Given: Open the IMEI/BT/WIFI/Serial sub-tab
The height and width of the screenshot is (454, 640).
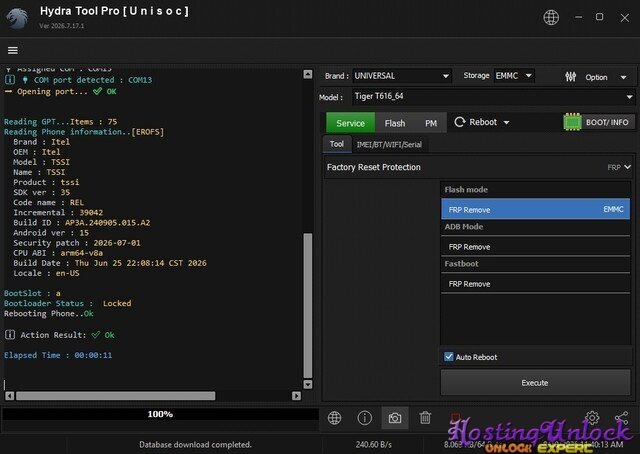Looking at the screenshot, I should click(x=389, y=145).
